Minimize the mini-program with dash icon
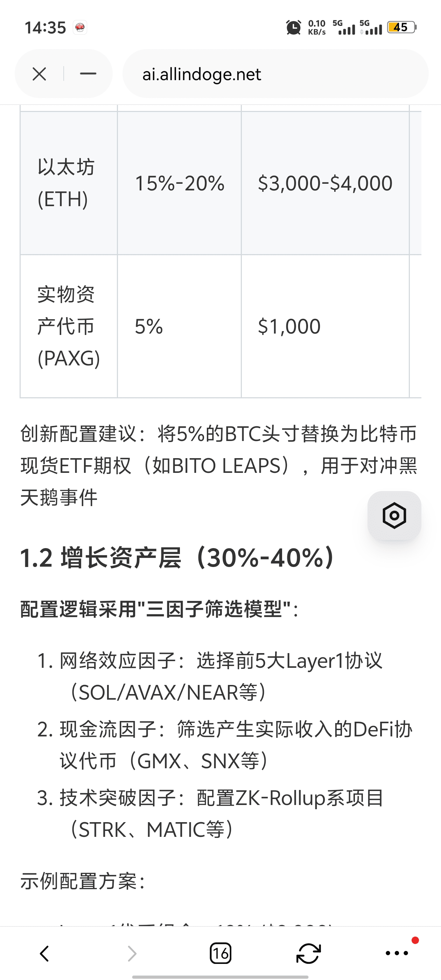Screen dimensions: 441x980 click(88, 74)
